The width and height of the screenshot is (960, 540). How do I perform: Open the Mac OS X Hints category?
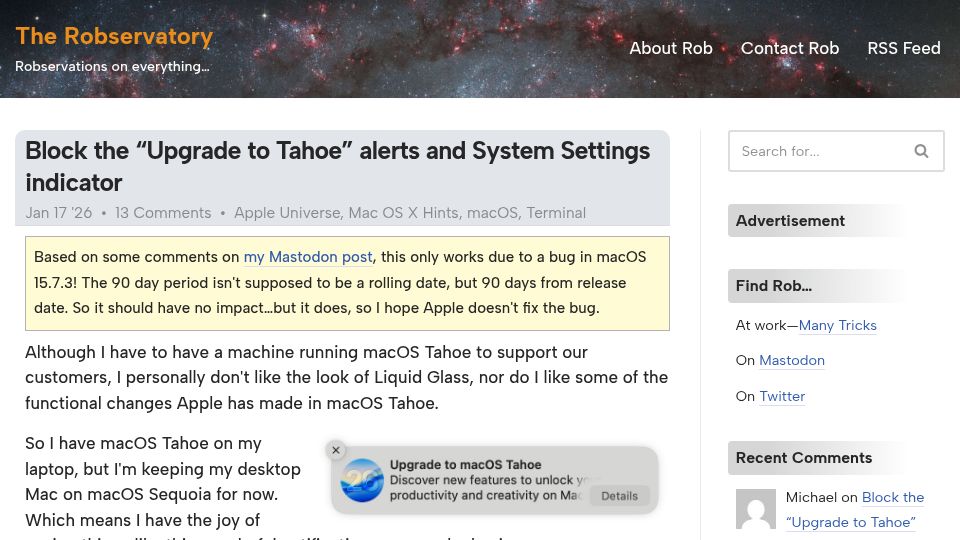(x=403, y=213)
